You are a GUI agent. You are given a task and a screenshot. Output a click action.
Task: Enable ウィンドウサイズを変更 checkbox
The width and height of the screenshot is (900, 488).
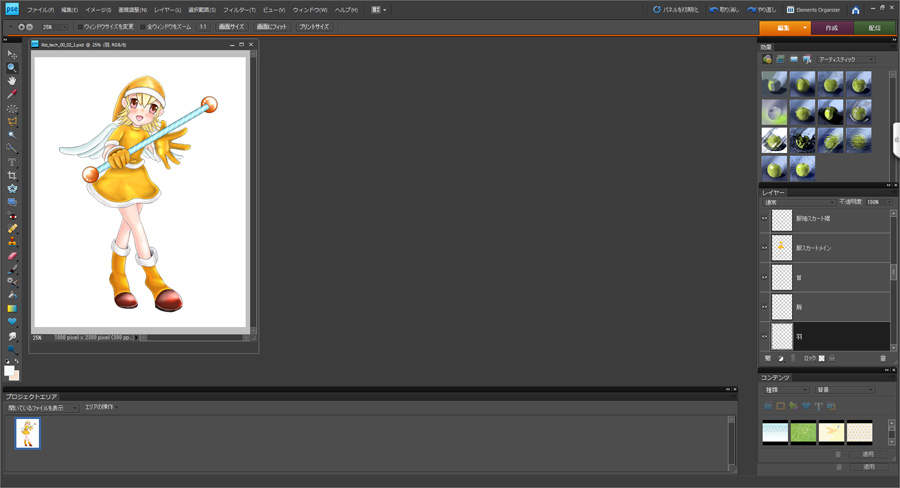[81, 27]
